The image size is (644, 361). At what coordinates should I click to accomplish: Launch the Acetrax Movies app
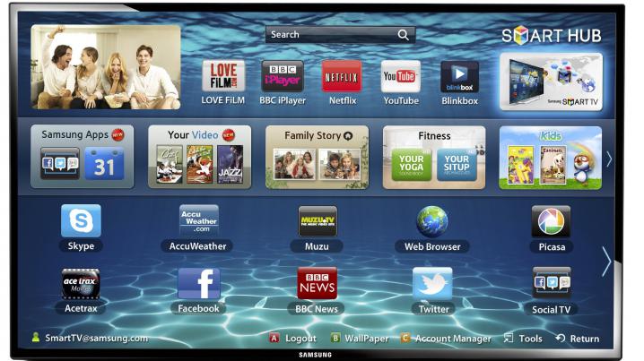pyautogui.click(x=81, y=283)
